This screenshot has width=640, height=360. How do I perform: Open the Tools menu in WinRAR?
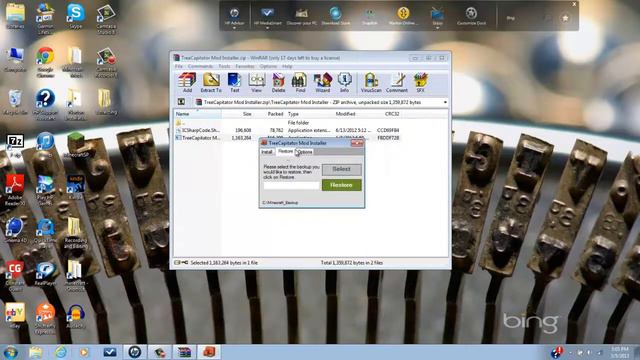click(x=224, y=66)
